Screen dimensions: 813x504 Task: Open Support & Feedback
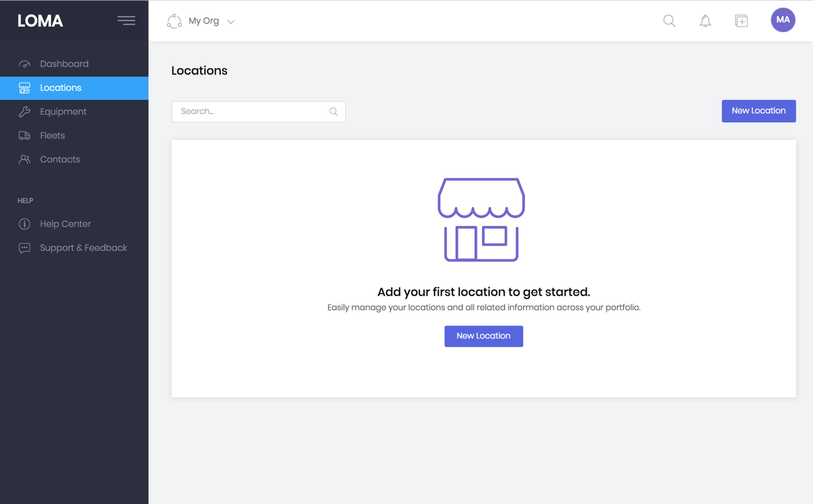pyautogui.click(x=83, y=248)
